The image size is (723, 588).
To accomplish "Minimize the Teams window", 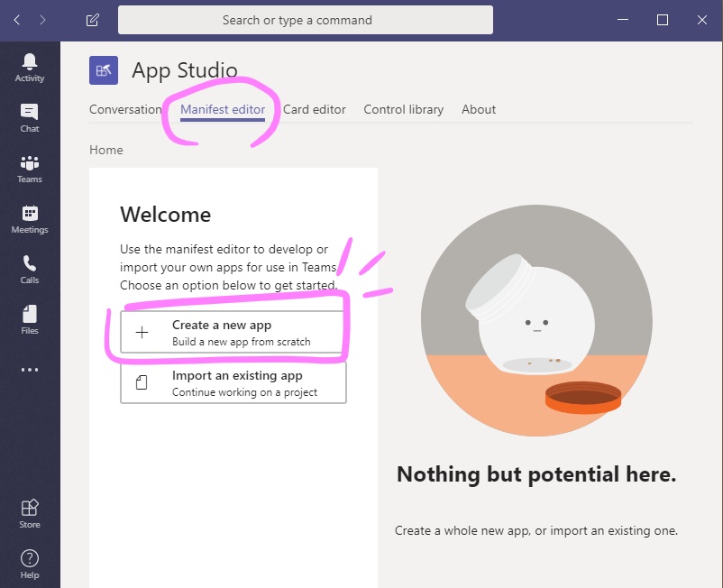I will 623,20.
